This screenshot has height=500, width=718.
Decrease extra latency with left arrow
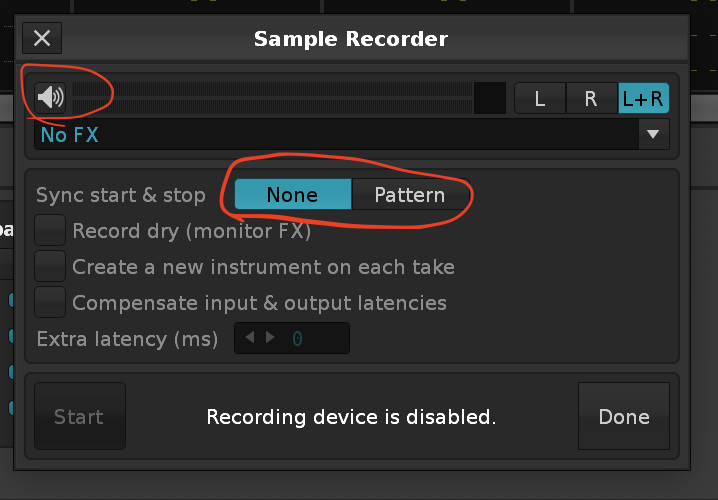(x=250, y=337)
